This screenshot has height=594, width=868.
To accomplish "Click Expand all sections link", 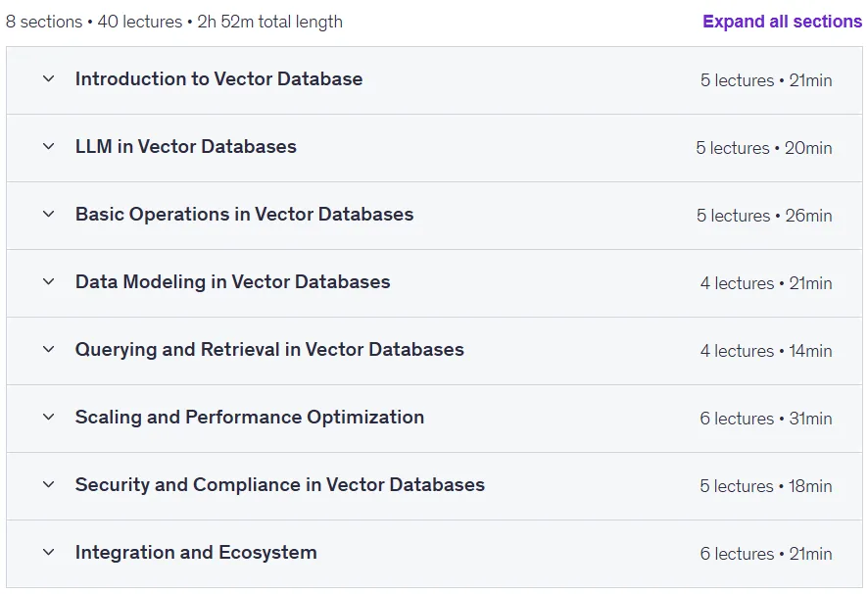I will [782, 22].
